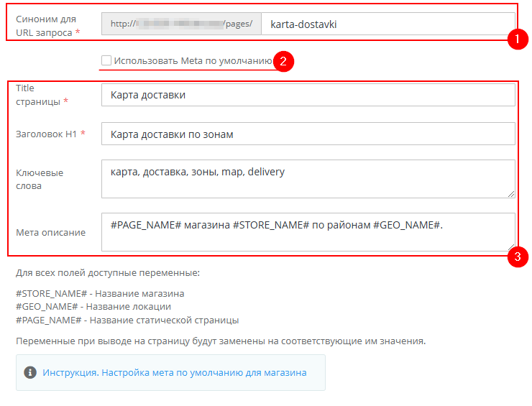Focus the karta-dostavki URL synonym field

[387, 24]
